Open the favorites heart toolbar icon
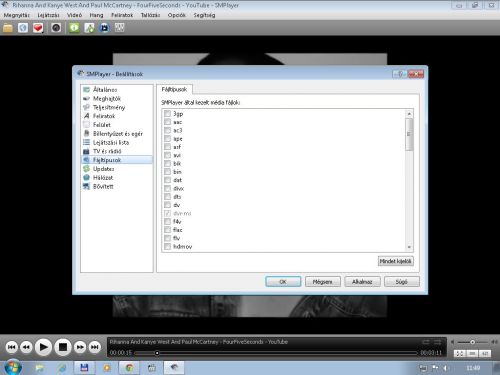This screenshot has height=375, width=500. (38, 28)
